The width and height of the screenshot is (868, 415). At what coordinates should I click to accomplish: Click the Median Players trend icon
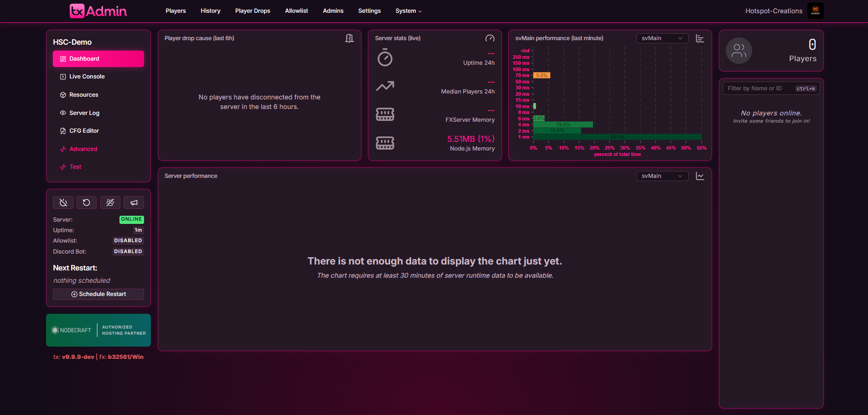[385, 86]
